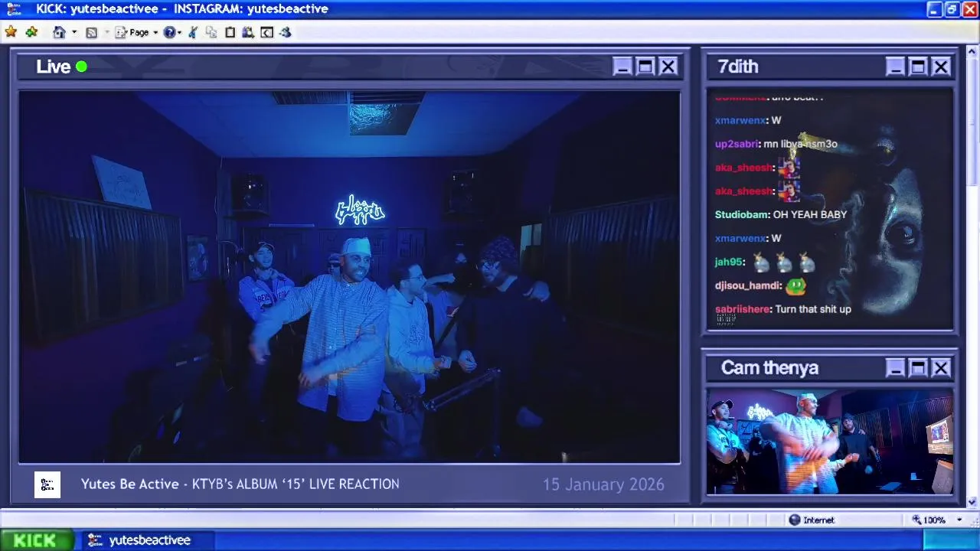Minimize the 7dith chat panel
This screenshot has height=551, width=980.
tap(895, 67)
